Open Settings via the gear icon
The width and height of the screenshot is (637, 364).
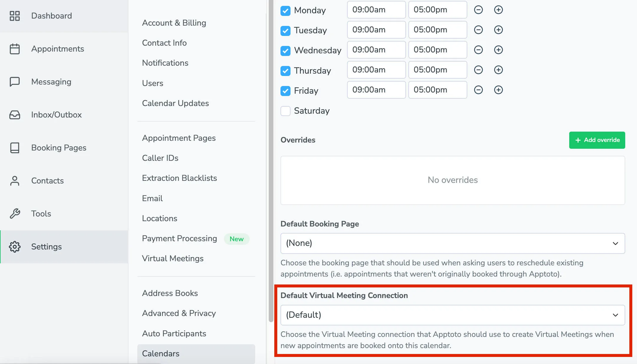(15, 246)
